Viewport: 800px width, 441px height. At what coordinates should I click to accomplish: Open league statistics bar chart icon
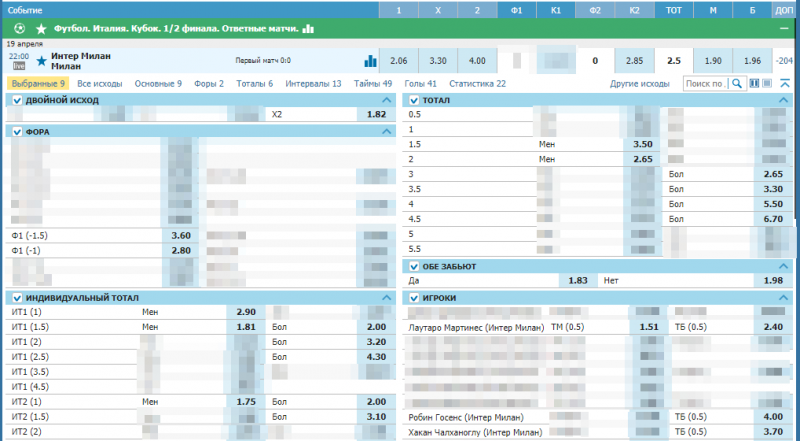point(308,30)
